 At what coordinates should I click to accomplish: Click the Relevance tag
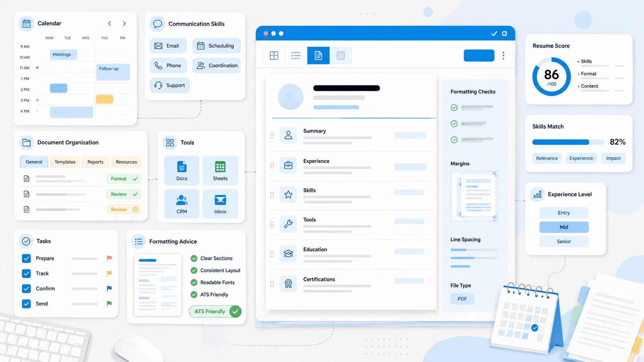(547, 158)
